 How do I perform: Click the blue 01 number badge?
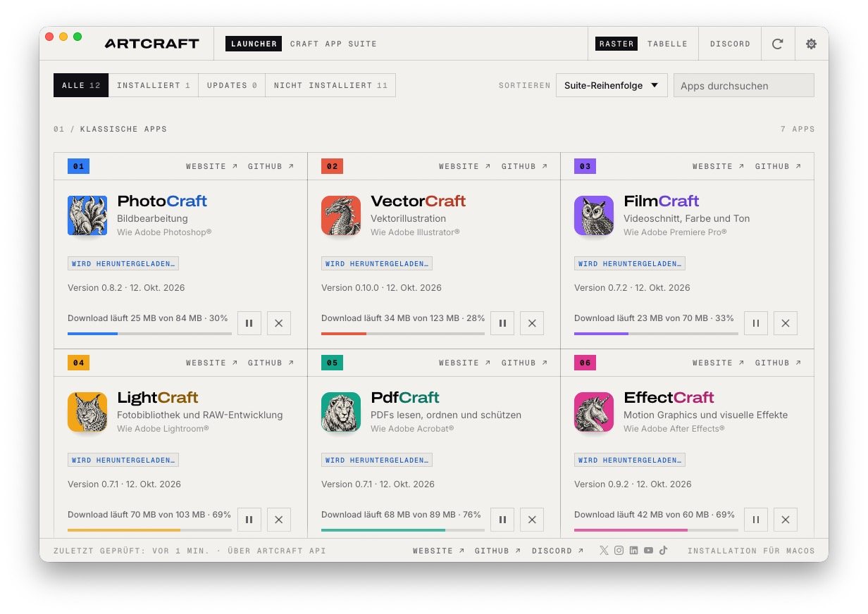click(78, 166)
